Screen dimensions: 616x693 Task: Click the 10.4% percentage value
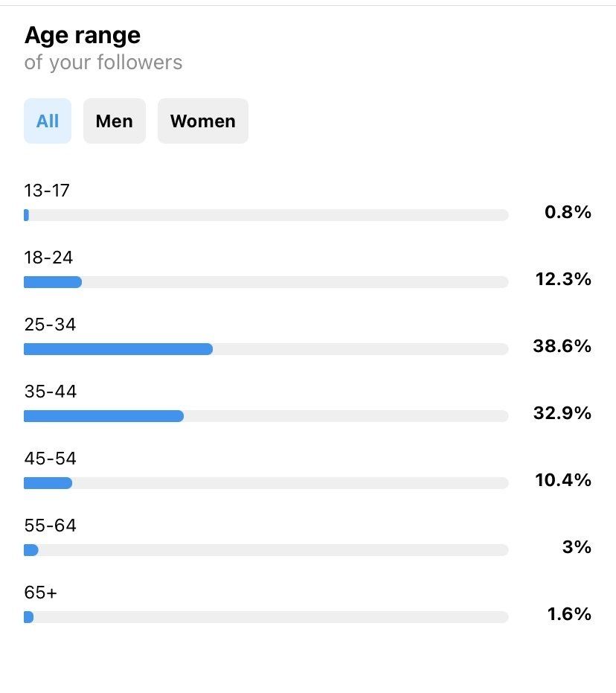tap(563, 480)
